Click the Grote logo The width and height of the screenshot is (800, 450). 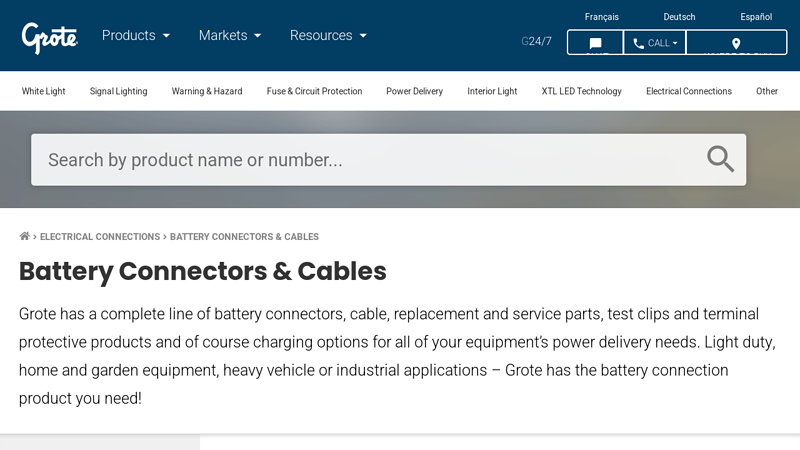(x=49, y=38)
